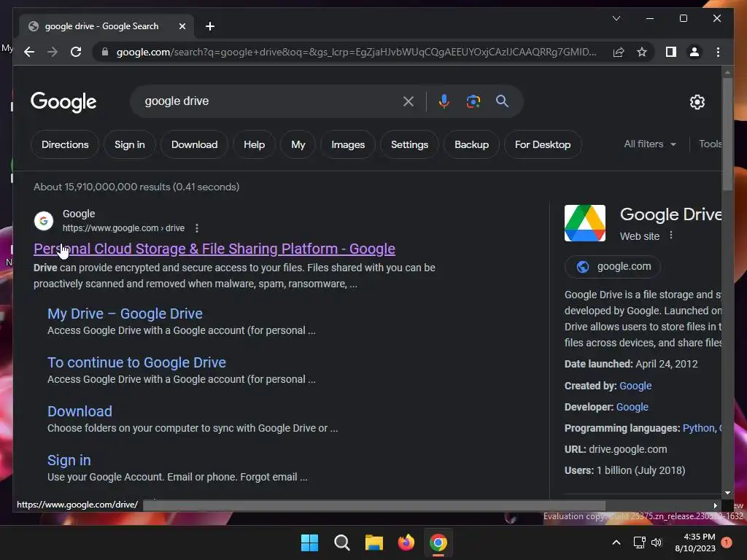Expand the All filters dropdown
The height and width of the screenshot is (560, 747).
tap(650, 144)
